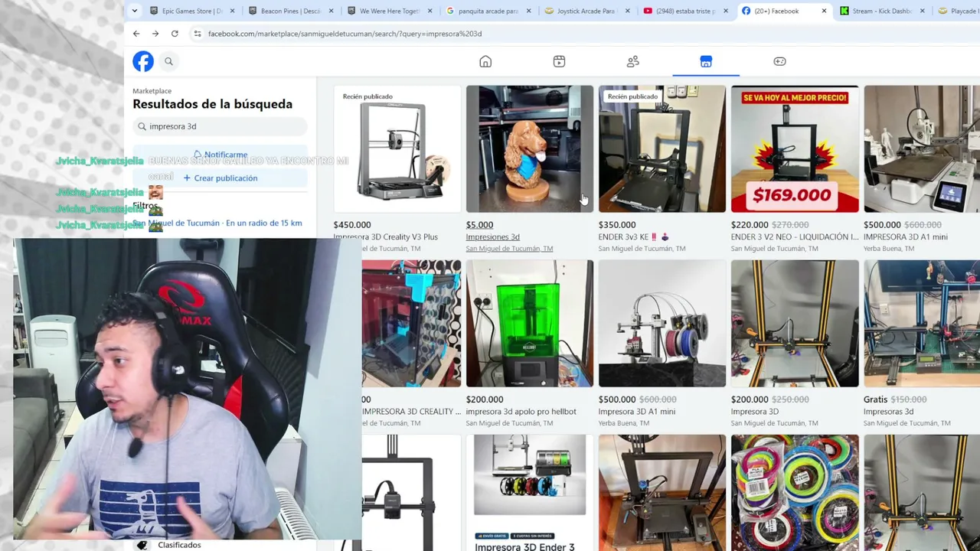Click the 'Resultados de la búsqueda' heading
The image size is (980, 551).
click(x=213, y=104)
